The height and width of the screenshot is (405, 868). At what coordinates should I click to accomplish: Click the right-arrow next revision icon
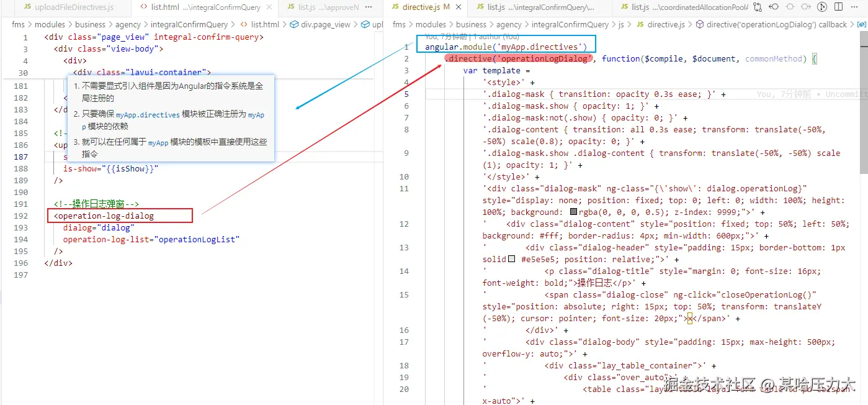click(806, 7)
